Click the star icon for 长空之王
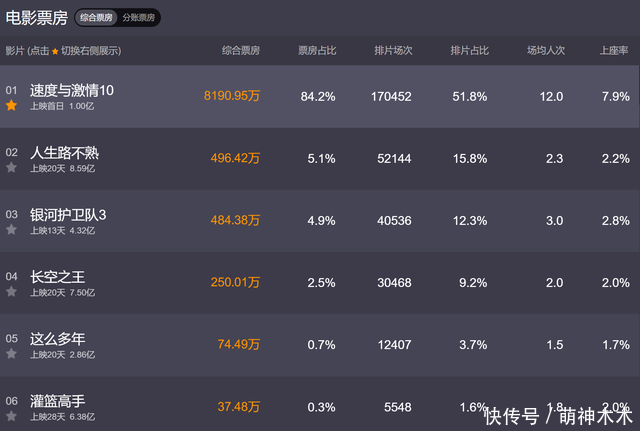 pyautogui.click(x=12, y=291)
